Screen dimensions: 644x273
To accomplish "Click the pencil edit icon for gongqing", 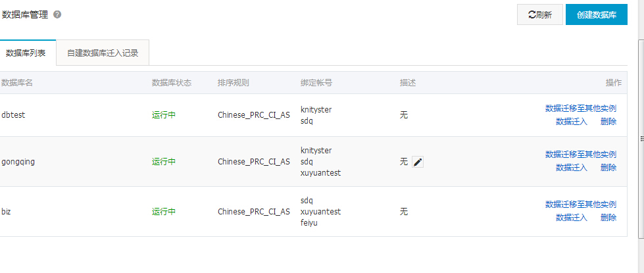I will 418,162.
